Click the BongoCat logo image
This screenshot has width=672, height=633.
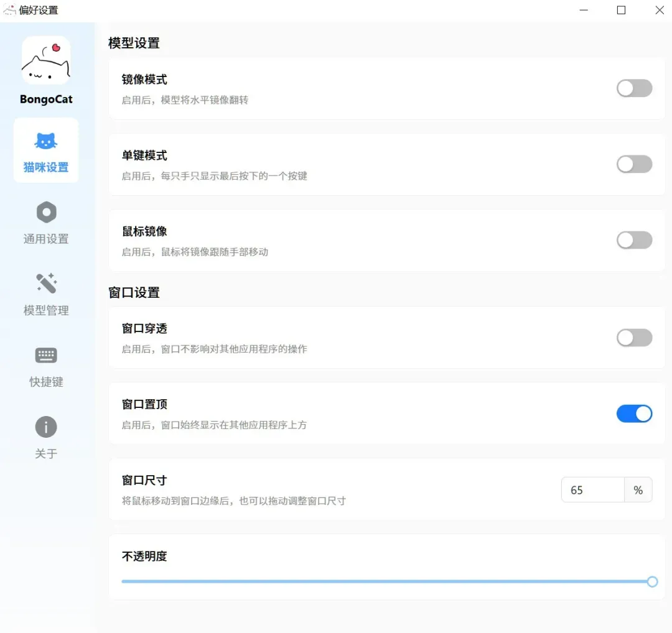(x=46, y=60)
